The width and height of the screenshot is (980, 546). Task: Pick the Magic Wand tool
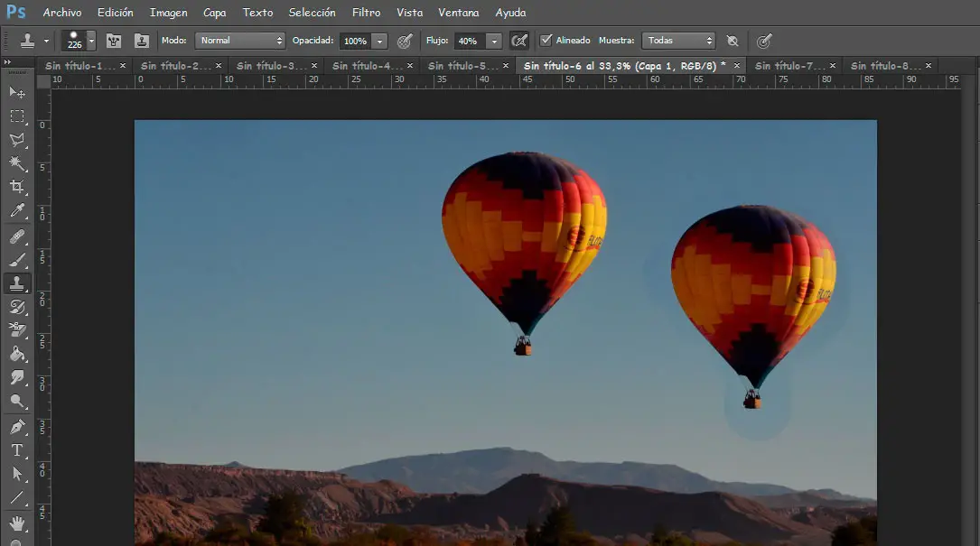[17, 163]
